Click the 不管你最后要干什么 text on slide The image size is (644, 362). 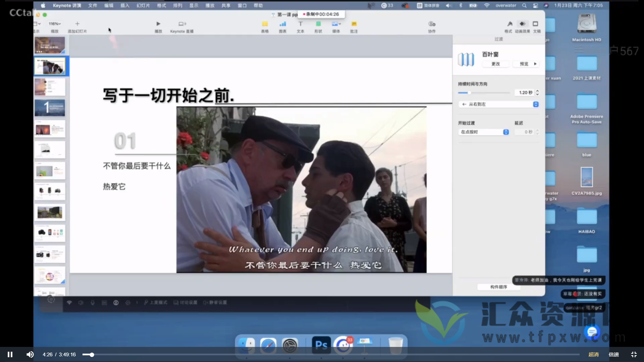pyautogui.click(x=137, y=166)
